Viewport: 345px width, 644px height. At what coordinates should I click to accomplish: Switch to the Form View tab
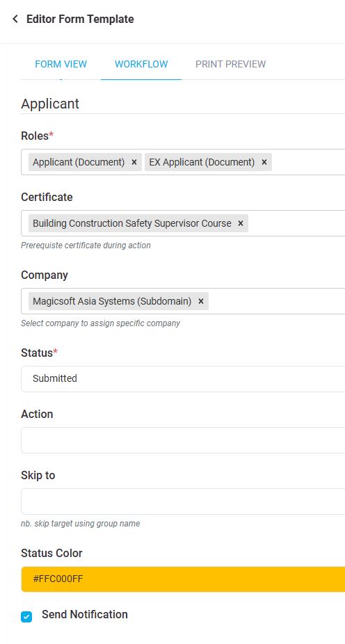tap(61, 65)
